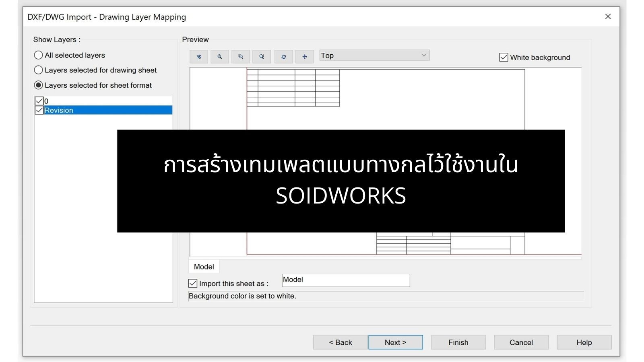Select the Revision layer row
The image size is (644, 362).
coord(108,110)
